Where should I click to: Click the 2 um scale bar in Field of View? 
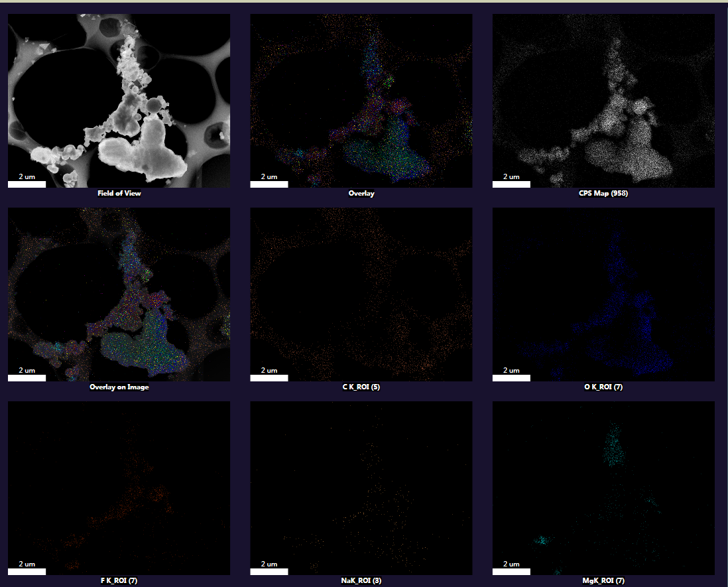pyautogui.click(x=27, y=184)
